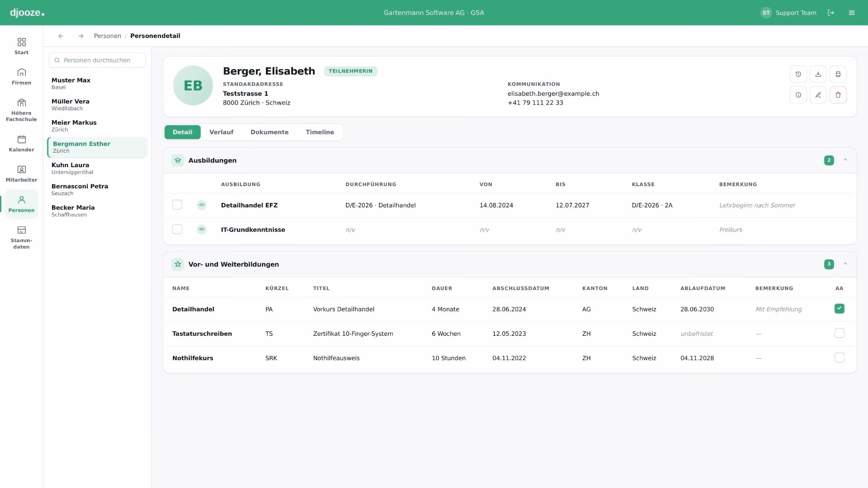Click the IT-Grundkenntnisse row round icon
The height and width of the screenshot is (488, 868).
(202, 230)
